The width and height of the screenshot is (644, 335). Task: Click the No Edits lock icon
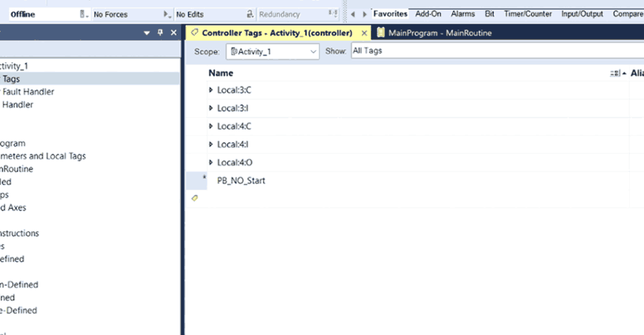250,14
